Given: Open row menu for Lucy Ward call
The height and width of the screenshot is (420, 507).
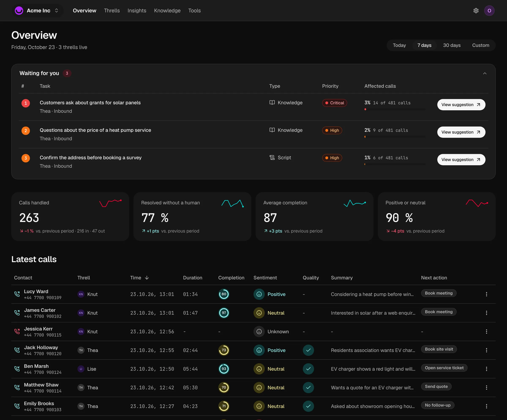Looking at the screenshot, I should [x=486, y=294].
